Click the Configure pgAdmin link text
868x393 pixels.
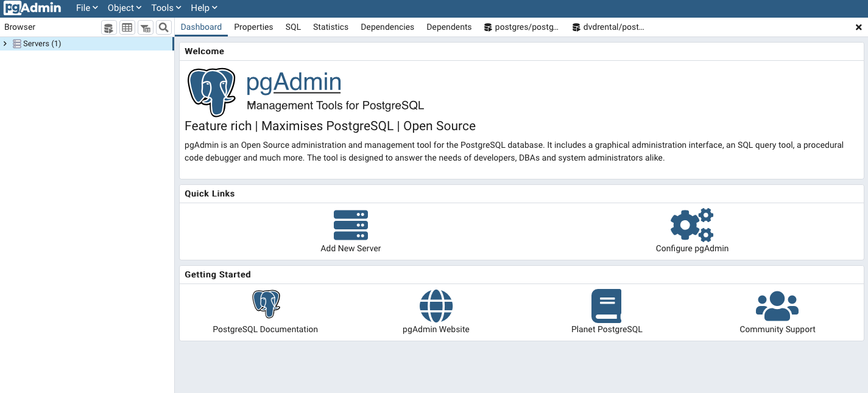point(692,248)
